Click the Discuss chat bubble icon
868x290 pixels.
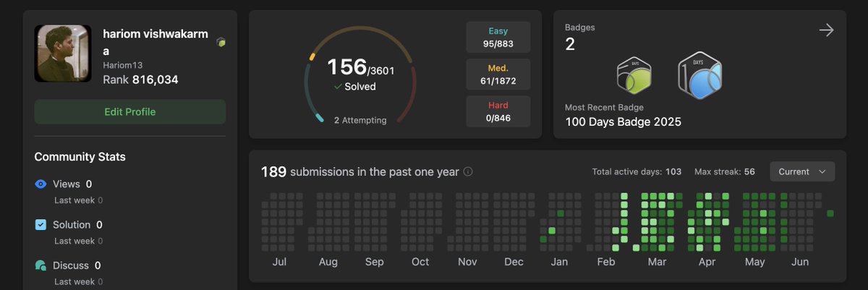point(41,265)
